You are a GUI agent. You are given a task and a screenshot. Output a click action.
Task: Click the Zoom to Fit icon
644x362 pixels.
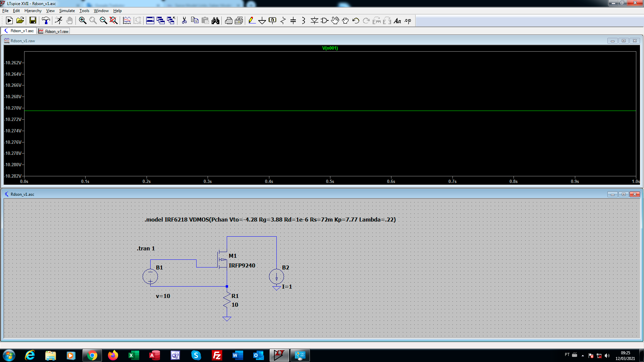pyautogui.click(x=114, y=21)
